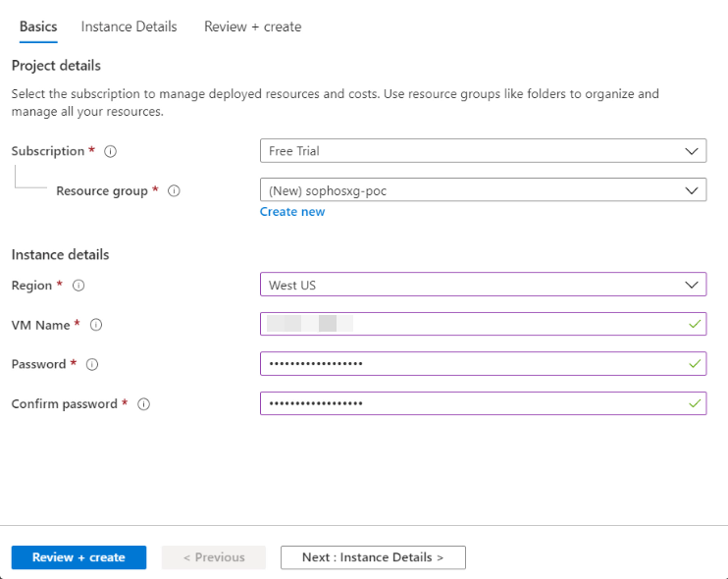Click the info icon next to VM Name
The image size is (728, 579).
96,325
